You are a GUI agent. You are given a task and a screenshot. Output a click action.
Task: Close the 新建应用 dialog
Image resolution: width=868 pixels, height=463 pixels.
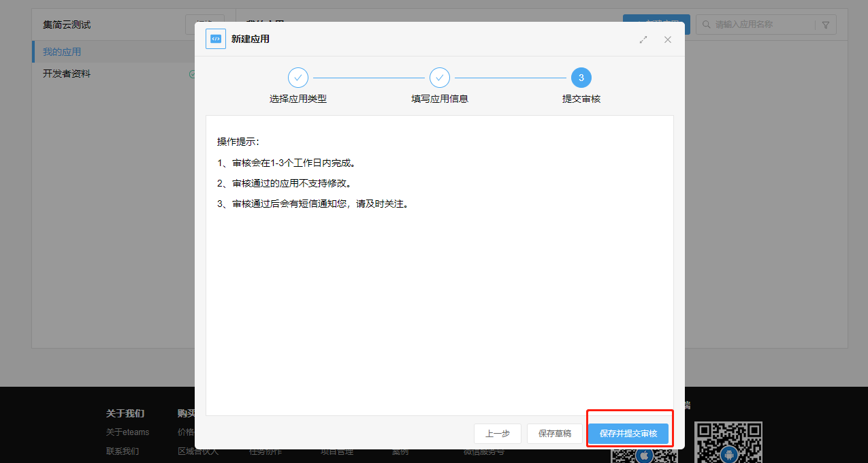click(668, 39)
